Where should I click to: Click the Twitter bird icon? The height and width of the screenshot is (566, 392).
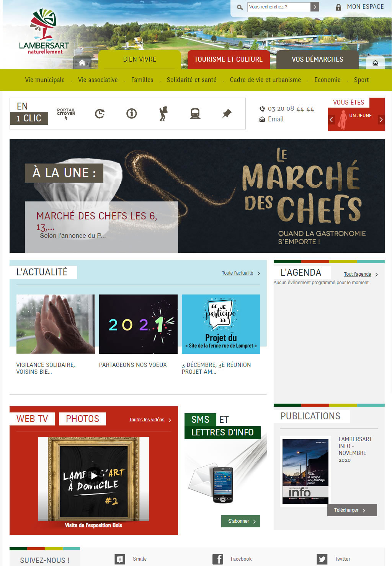(322, 559)
